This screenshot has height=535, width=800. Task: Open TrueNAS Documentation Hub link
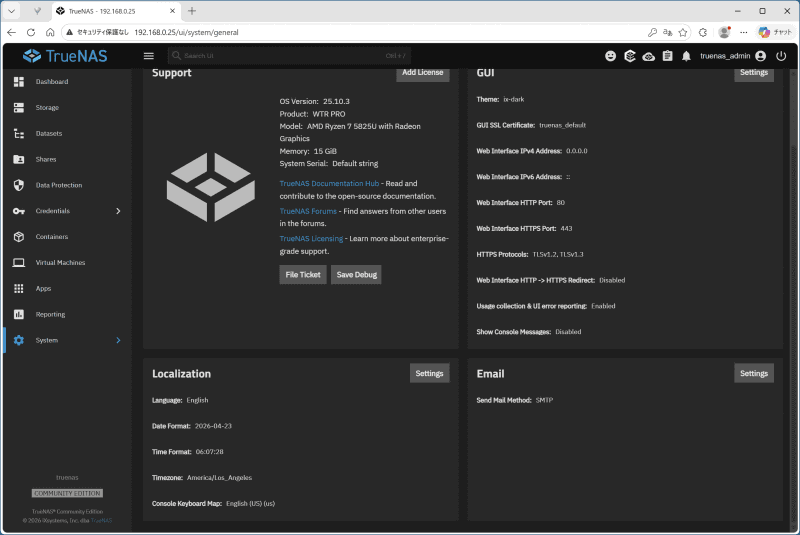(329, 184)
